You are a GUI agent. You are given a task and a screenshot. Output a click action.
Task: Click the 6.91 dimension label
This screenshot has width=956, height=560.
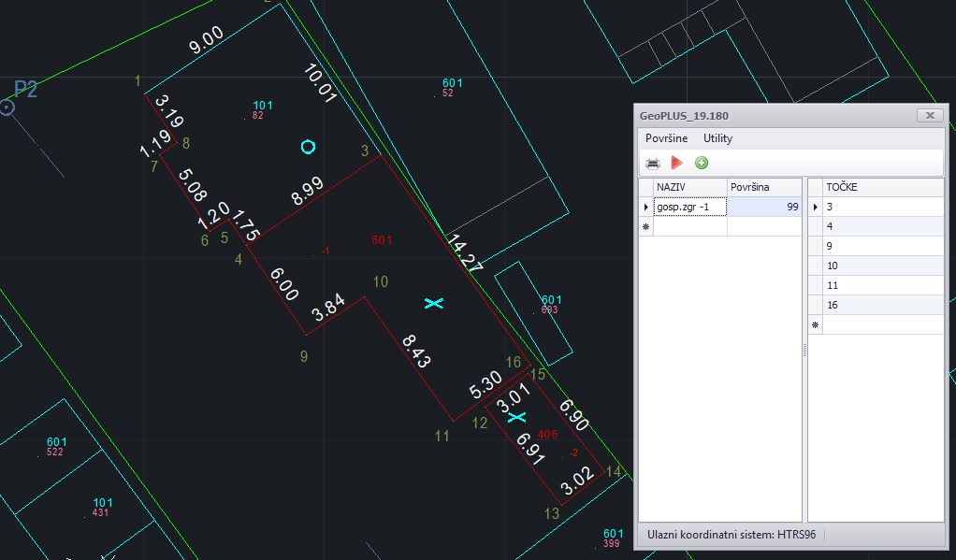(x=529, y=449)
